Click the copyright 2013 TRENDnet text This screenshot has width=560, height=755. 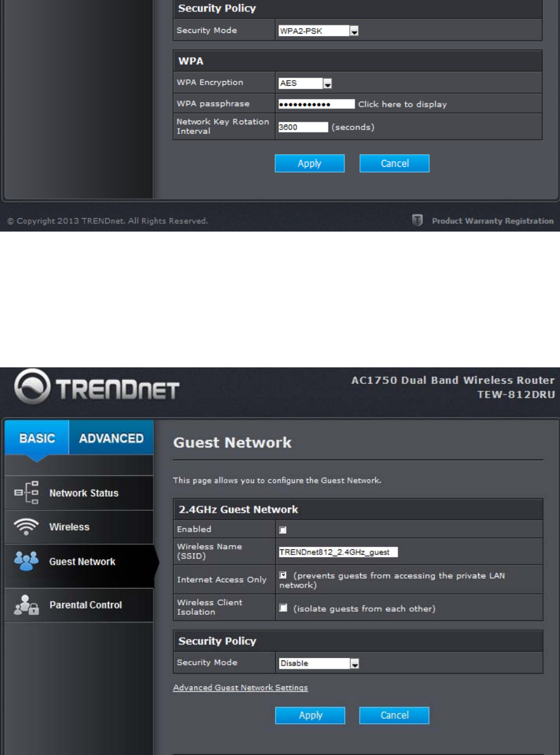(x=107, y=221)
